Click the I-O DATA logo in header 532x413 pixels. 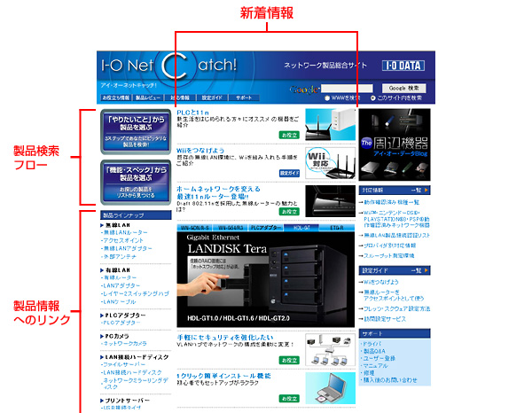click(403, 66)
